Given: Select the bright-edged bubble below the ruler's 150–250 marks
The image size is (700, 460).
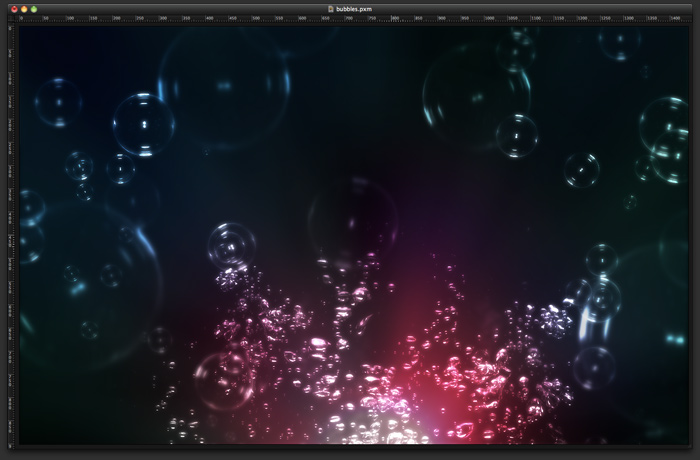Looking at the screenshot, I should [x=143, y=125].
